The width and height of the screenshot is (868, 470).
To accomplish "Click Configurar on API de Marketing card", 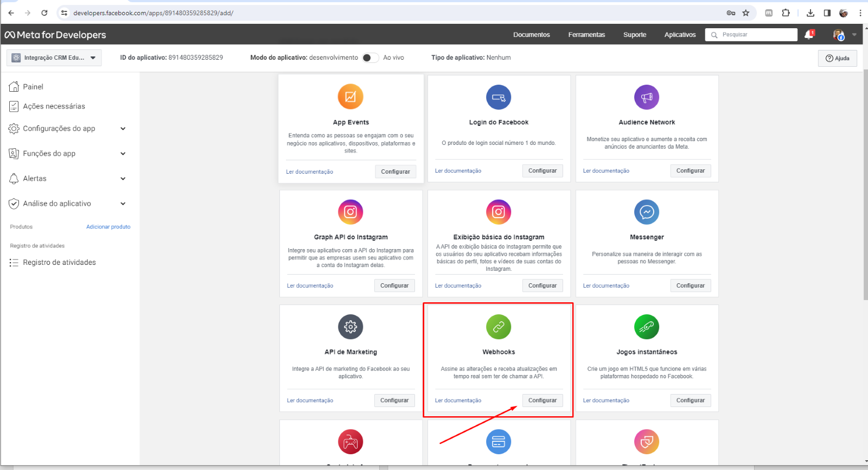I will pos(394,401).
